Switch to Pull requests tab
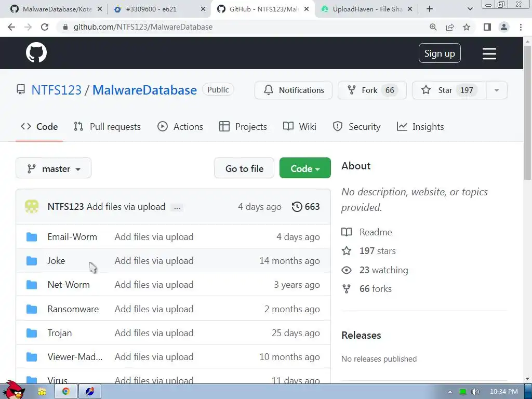This screenshot has height=399, width=532. click(107, 127)
